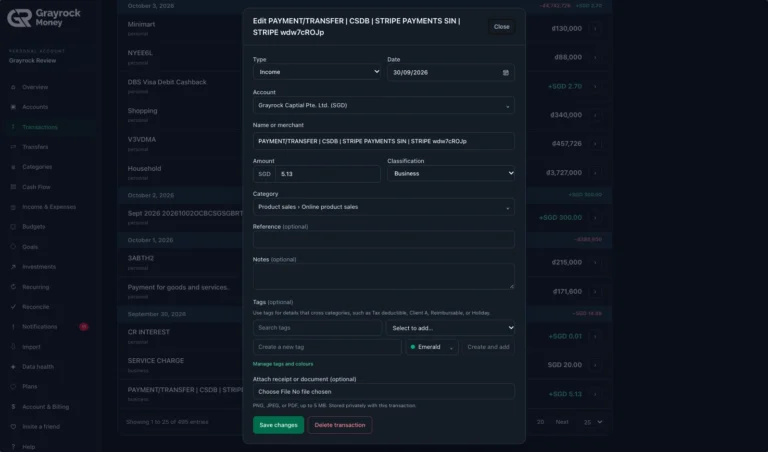768x452 pixels.
Task: Click the Data health sidebar icon
Action: click(13, 367)
